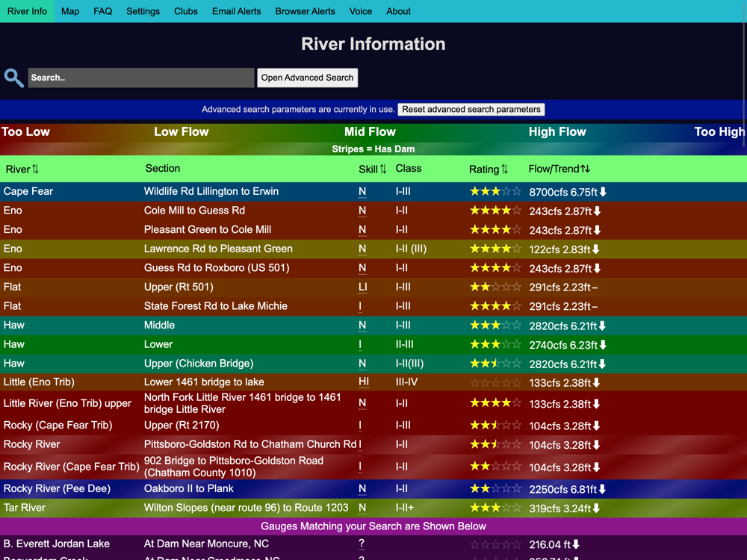Screen dimensions: 747x560
Task: Open the FAQ tab
Action: (x=103, y=11)
